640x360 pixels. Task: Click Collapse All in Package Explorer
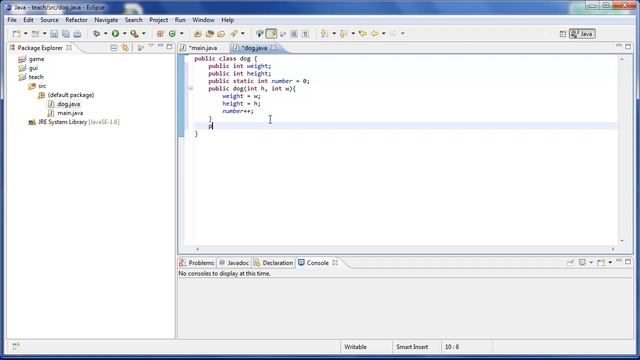tap(114, 48)
